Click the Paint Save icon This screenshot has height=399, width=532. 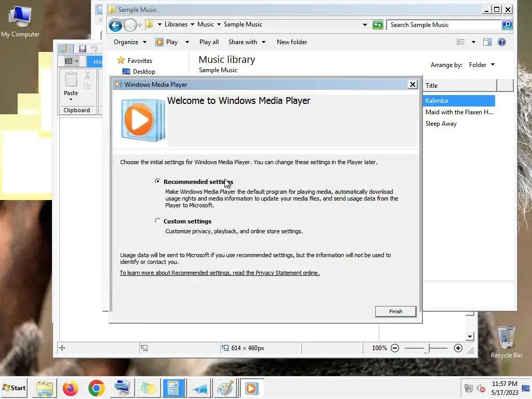click(82, 49)
